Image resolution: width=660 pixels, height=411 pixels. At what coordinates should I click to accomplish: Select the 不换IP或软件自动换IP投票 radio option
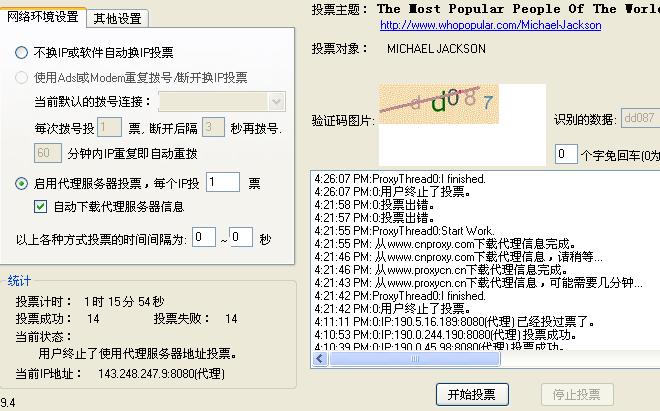pyautogui.click(x=22, y=52)
